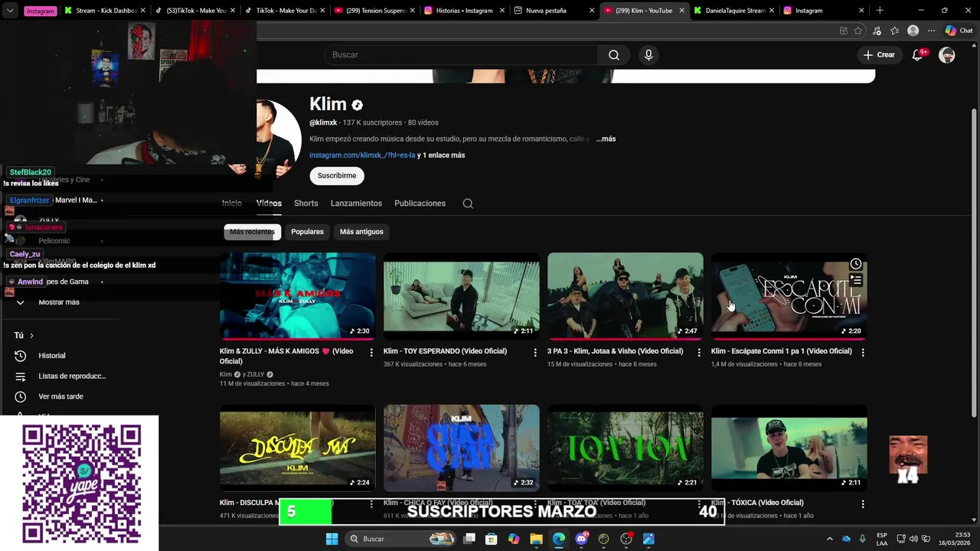Open Ver más tarde in sidebar

point(60,396)
